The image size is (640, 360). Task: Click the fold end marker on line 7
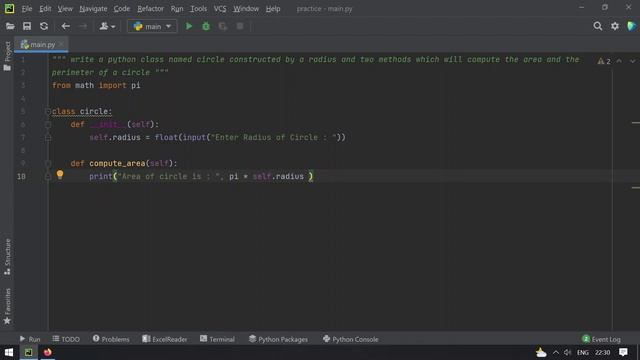(48, 138)
